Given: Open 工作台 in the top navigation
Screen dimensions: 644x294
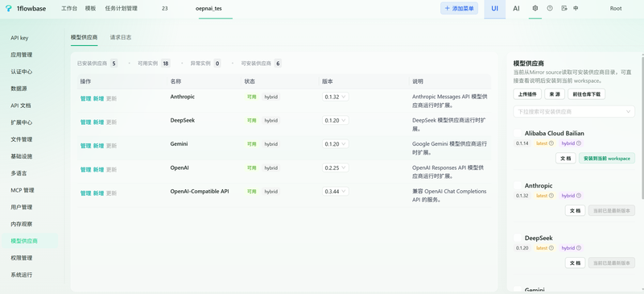Looking at the screenshot, I should [x=69, y=8].
